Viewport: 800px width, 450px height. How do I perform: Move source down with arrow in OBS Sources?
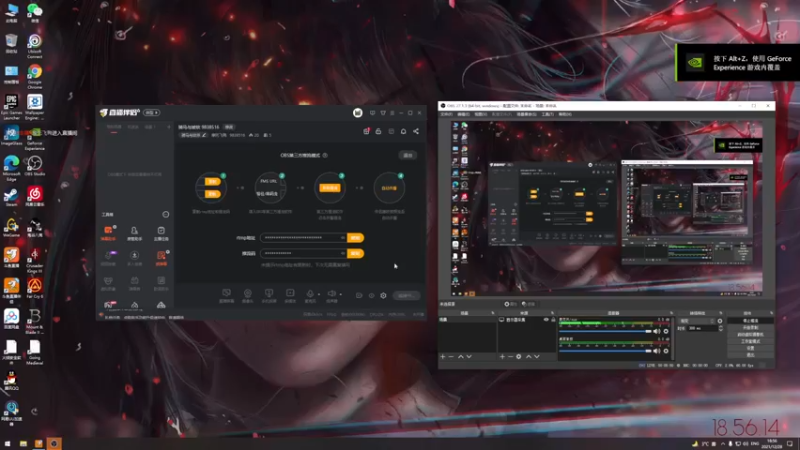537,357
